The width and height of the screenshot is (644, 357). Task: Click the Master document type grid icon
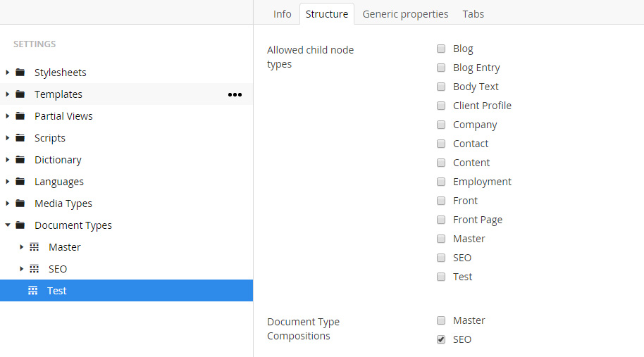pyautogui.click(x=34, y=247)
